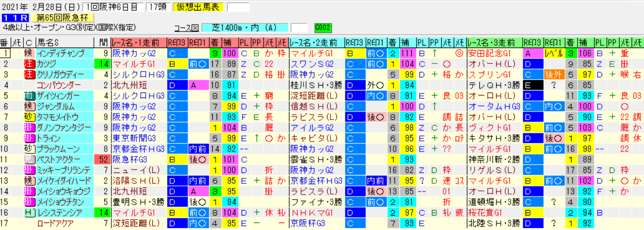Click 外○ mark in コンパウンダー row
The width and height of the screenshot is (644, 230).
coord(375,84)
